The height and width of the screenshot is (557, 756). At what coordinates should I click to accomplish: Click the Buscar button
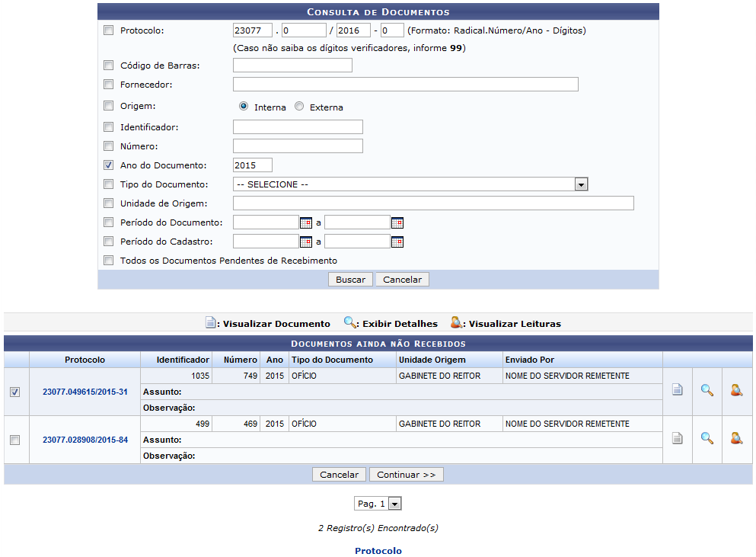(x=350, y=280)
